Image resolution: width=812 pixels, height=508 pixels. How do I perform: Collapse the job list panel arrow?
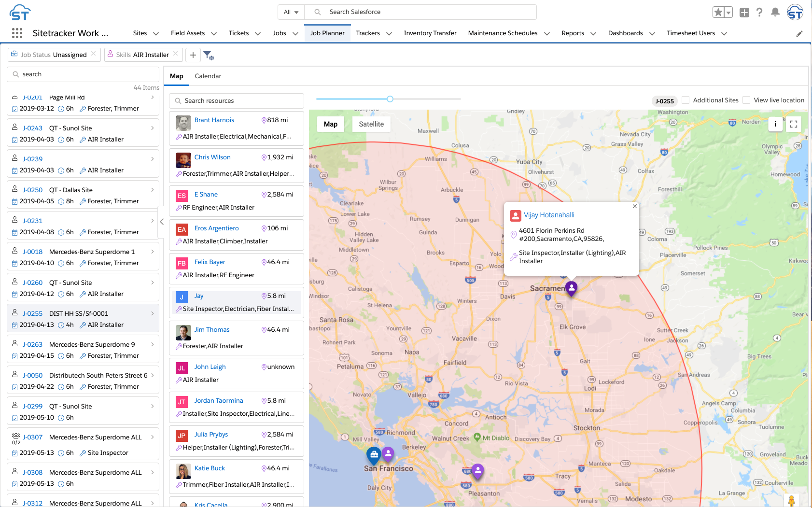coord(162,222)
